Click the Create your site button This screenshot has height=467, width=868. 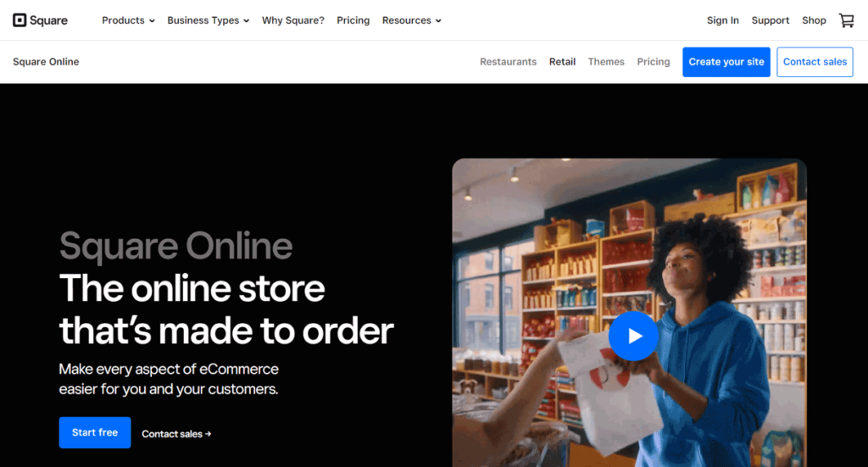coord(726,62)
